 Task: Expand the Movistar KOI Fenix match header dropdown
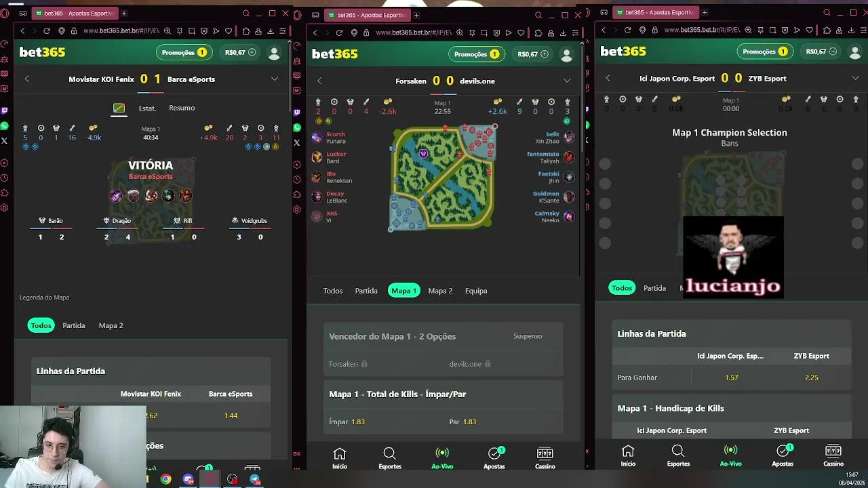(275, 79)
